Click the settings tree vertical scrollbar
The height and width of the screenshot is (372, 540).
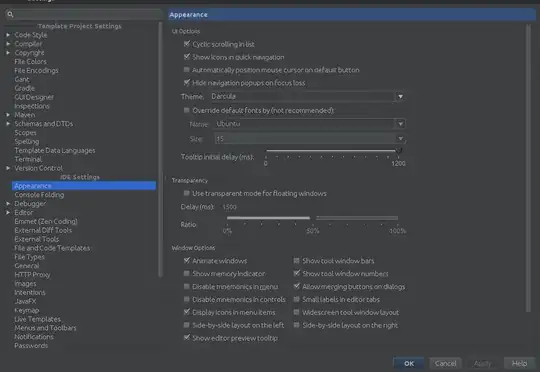pyautogui.click(x=160, y=149)
